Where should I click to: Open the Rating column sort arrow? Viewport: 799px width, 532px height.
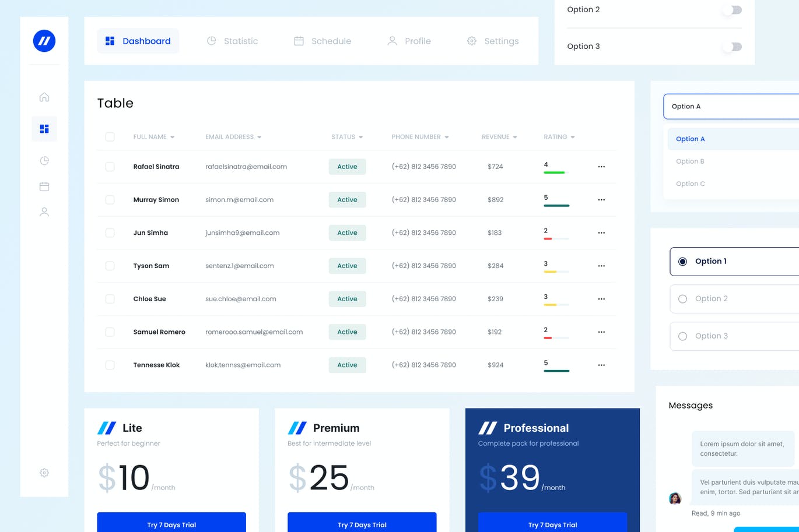tap(573, 138)
